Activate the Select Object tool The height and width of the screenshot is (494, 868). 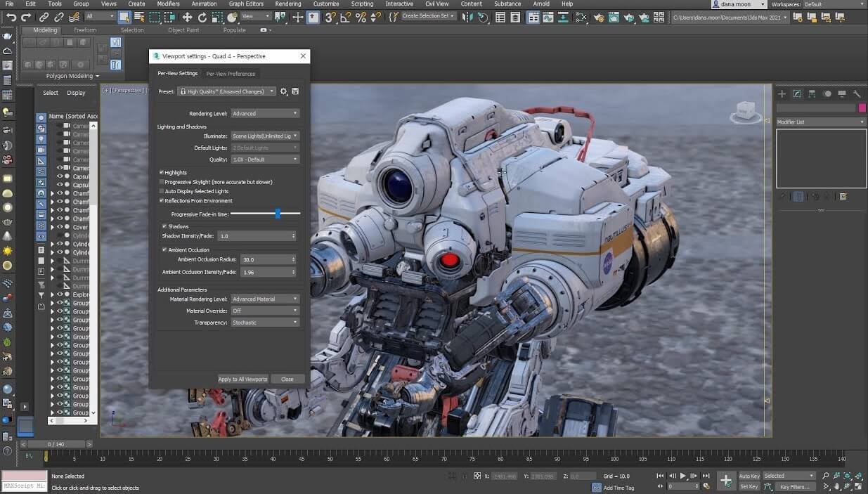click(x=124, y=17)
